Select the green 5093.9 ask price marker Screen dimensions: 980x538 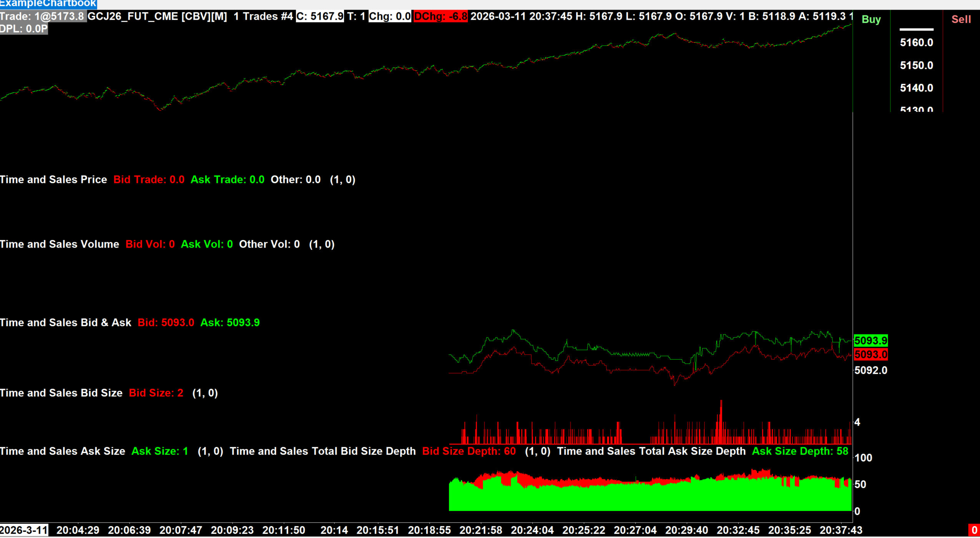pyautogui.click(x=870, y=340)
